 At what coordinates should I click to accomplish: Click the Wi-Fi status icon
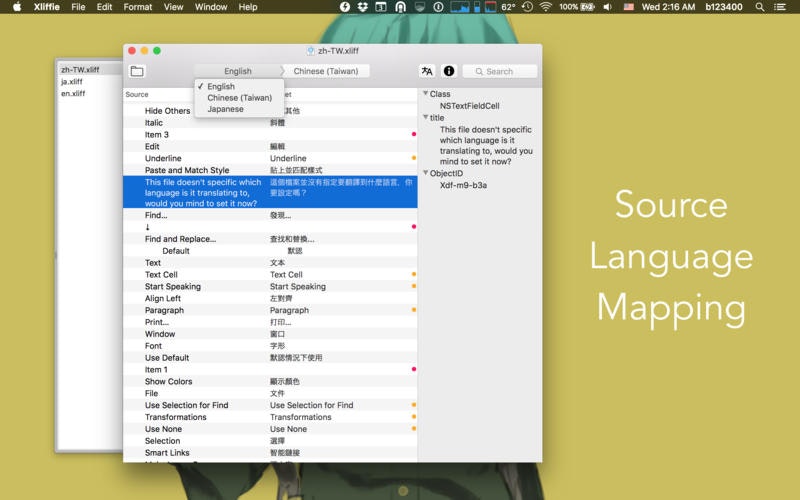(x=545, y=7)
